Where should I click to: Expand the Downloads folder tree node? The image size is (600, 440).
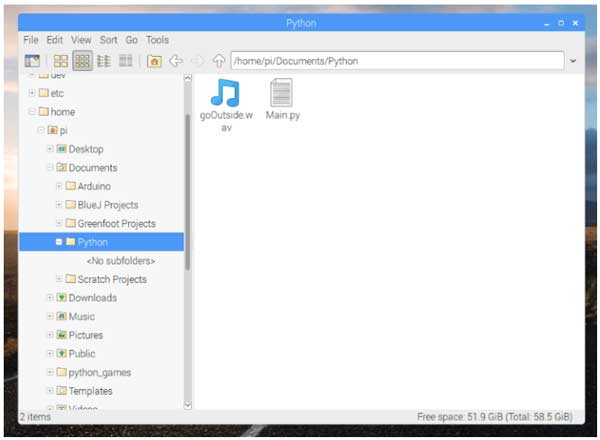pos(50,298)
